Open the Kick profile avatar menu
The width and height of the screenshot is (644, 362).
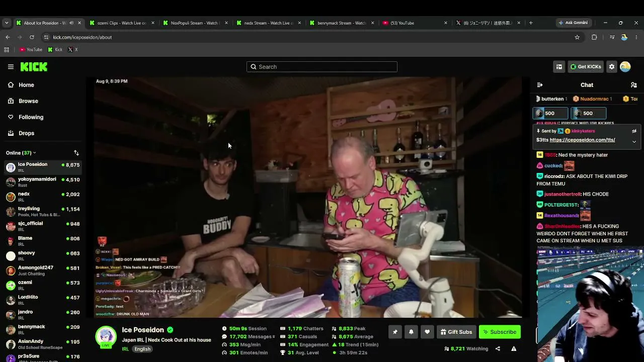click(x=625, y=67)
